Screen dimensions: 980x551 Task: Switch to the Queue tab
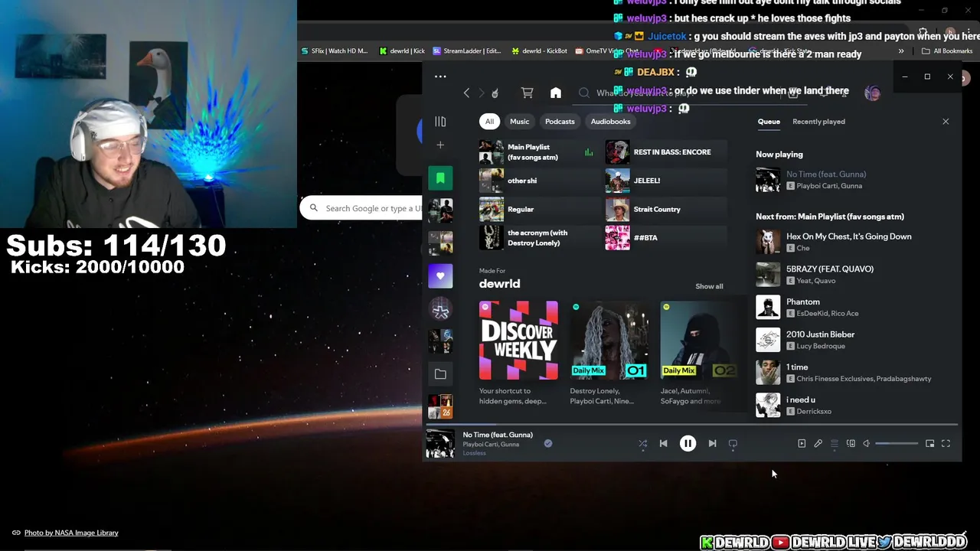pos(769,121)
